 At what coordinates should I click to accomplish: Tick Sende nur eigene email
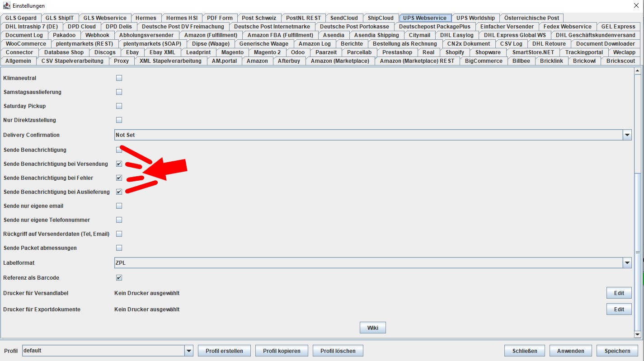[x=119, y=206]
